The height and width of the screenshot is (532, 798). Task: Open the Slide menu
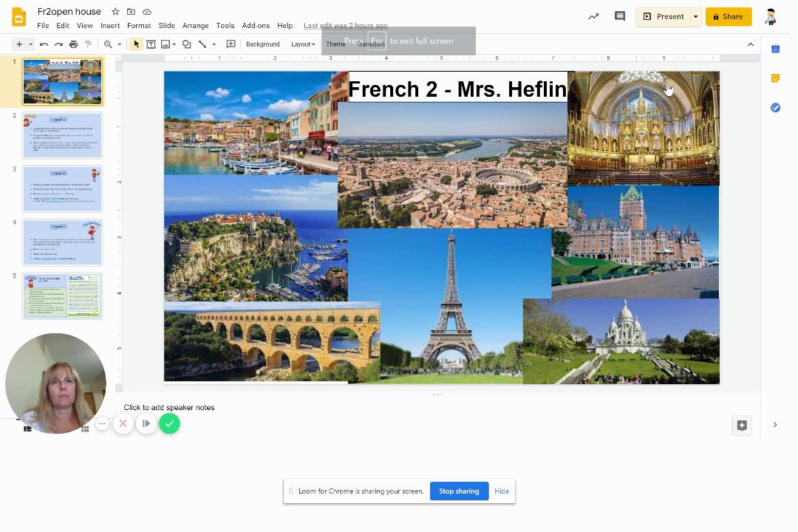point(166,25)
